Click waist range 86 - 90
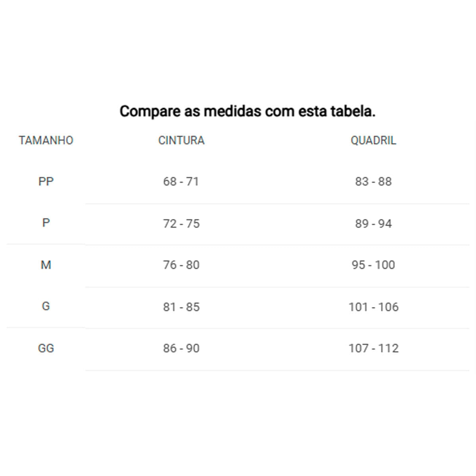Image resolution: width=476 pixels, height=476 pixels. [181, 348]
